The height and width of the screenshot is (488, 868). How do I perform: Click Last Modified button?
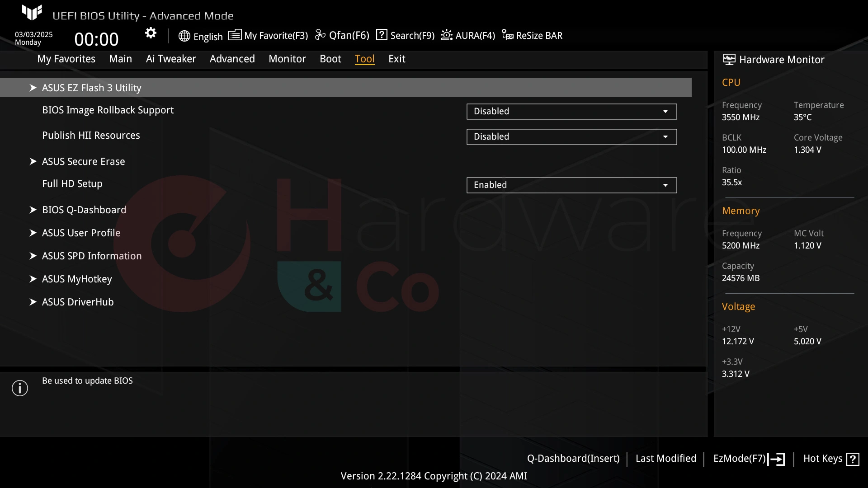666,459
